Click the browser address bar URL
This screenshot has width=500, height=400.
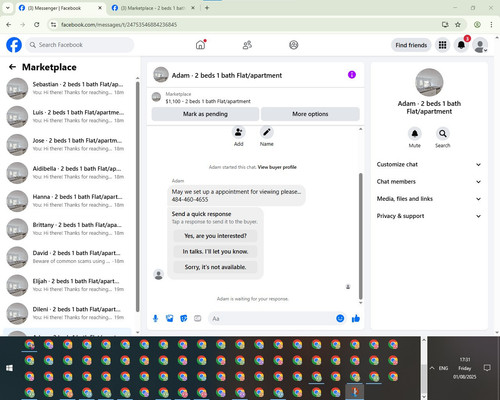click(119, 25)
